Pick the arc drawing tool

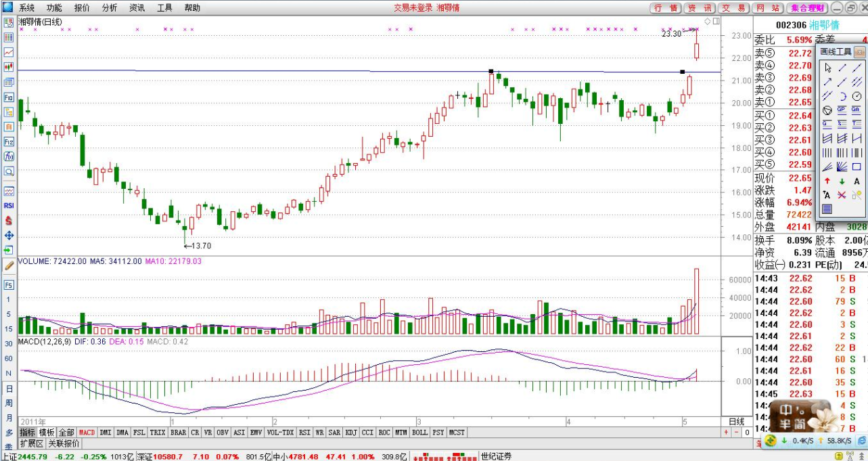click(x=842, y=96)
